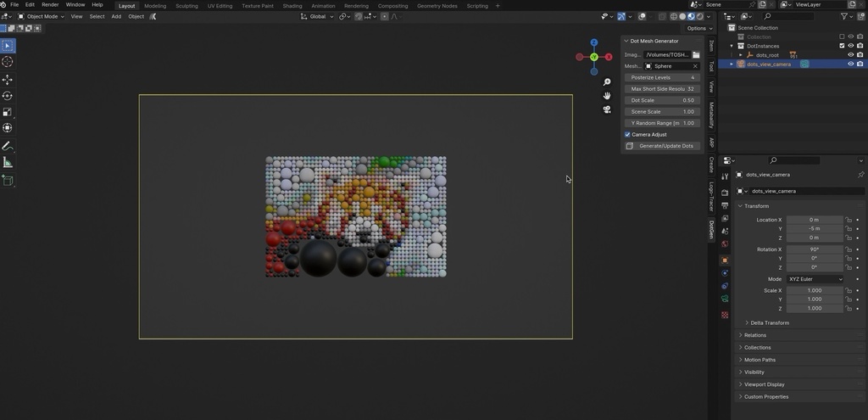Open the Physics properties tab icon
868x420 pixels.
point(725,273)
